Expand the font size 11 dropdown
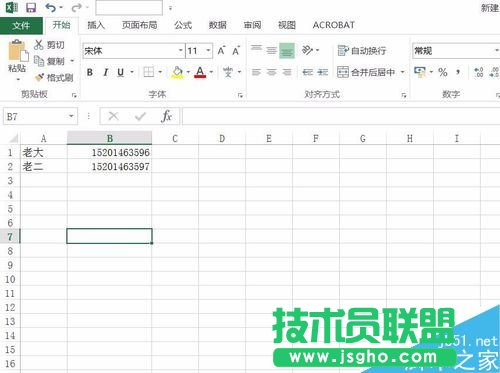The width and height of the screenshot is (500, 373). 208,51
